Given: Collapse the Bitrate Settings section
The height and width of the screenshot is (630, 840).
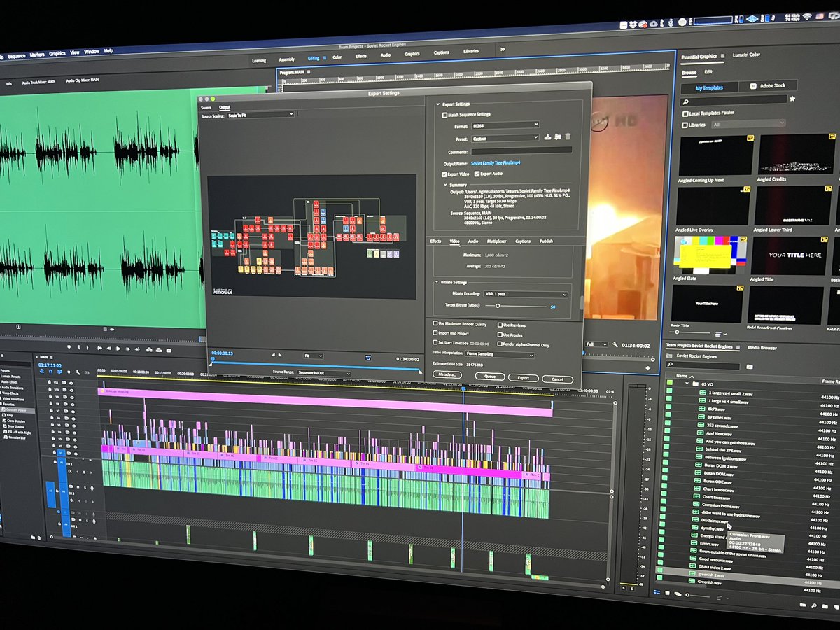Looking at the screenshot, I should click(437, 282).
